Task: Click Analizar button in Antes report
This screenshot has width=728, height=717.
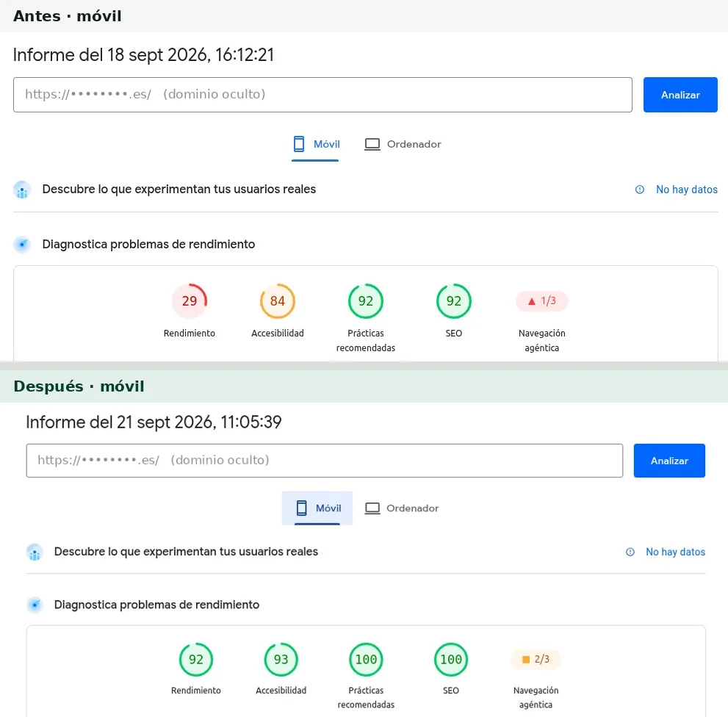Action: 680,95
